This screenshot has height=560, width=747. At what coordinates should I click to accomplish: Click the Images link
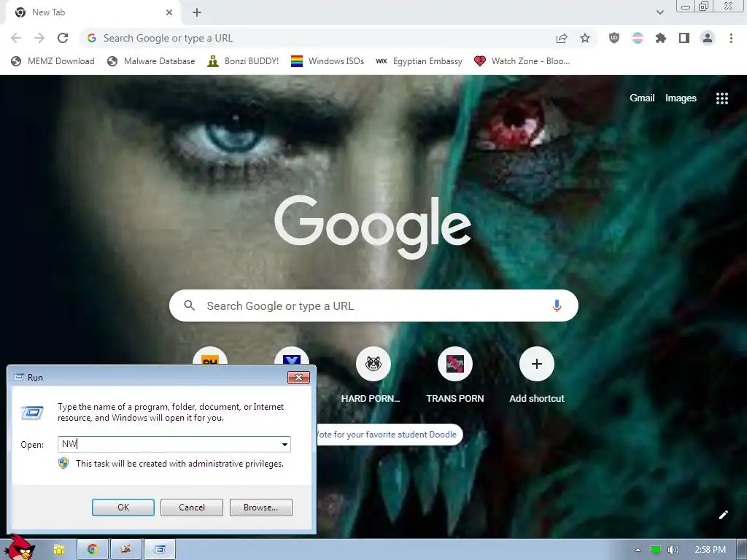click(x=681, y=98)
